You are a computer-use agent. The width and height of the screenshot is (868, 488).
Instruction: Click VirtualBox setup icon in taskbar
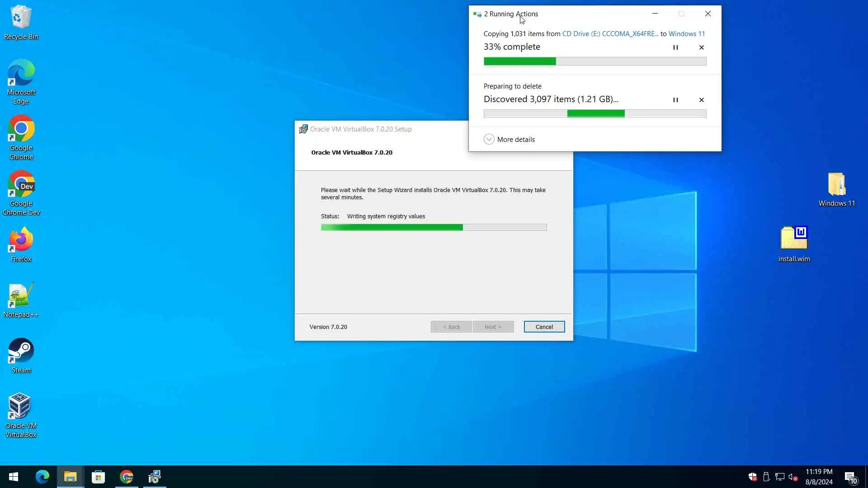click(x=155, y=477)
